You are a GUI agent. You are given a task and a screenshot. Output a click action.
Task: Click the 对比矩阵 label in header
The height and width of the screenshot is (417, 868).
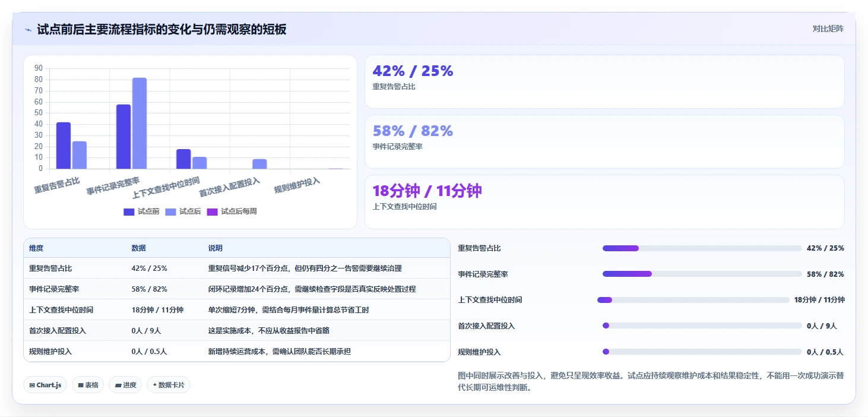click(828, 29)
